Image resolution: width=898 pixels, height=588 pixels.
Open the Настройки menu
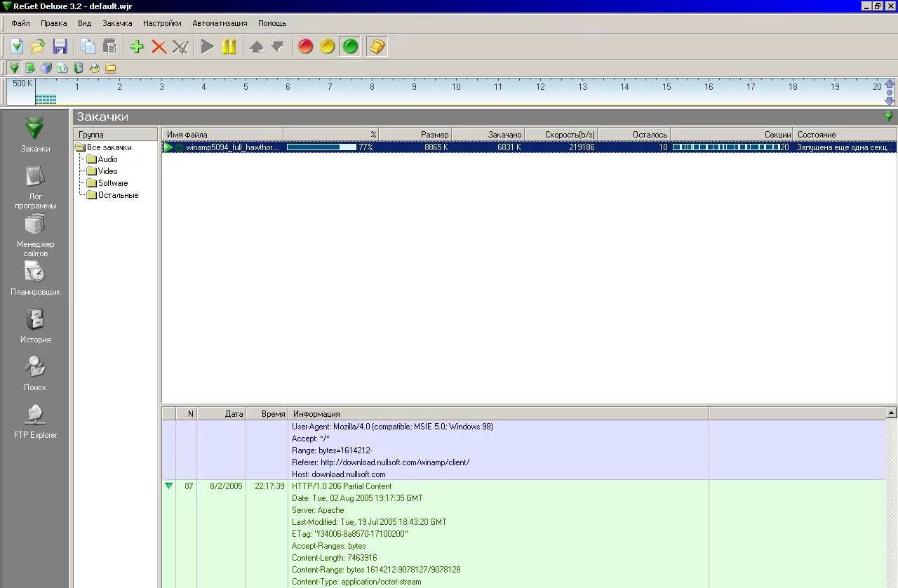pyautogui.click(x=162, y=23)
